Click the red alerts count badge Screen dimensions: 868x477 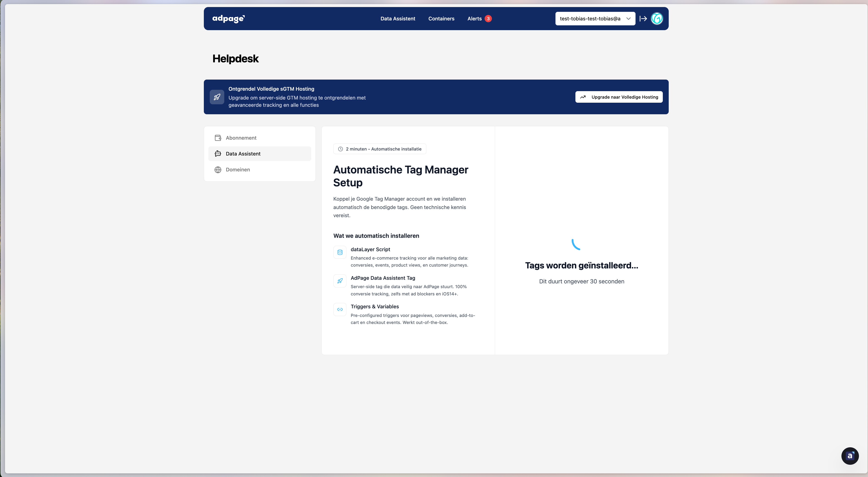pyautogui.click(x=488, y=19)
